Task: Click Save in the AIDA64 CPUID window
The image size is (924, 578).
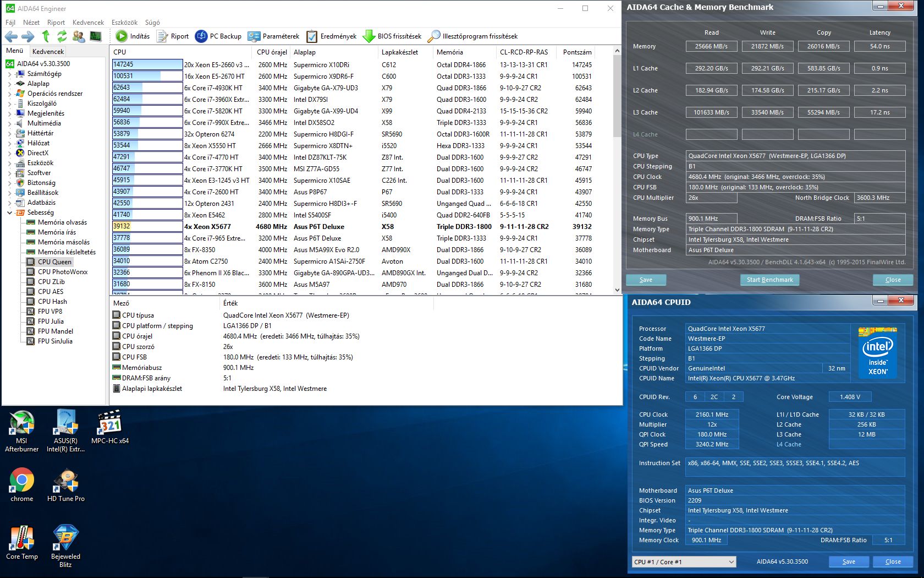Action: coord(849,561)
